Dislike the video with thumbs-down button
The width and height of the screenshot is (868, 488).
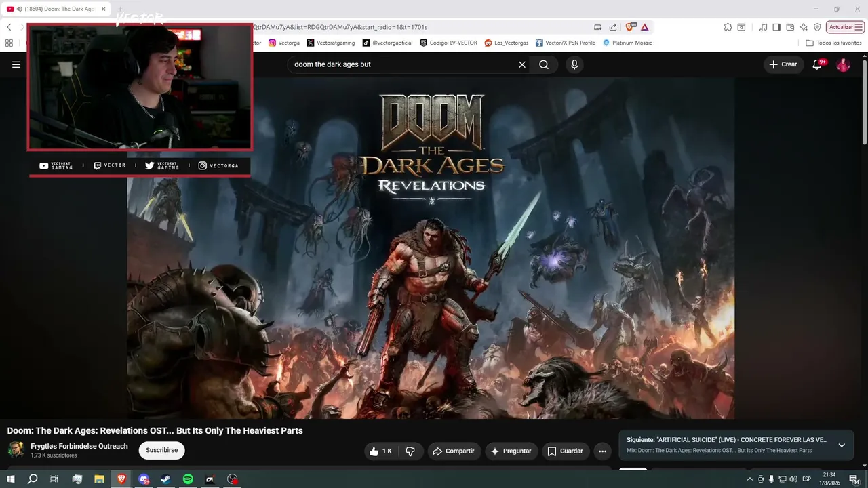coord(410,451)
